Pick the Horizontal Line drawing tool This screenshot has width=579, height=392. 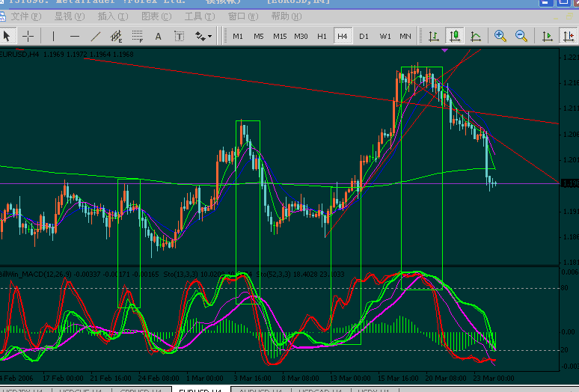(75, 36)
